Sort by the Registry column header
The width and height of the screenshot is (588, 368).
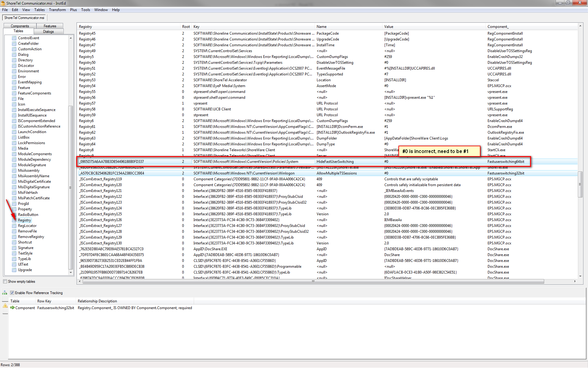pyautogui.click(x=129, y=27)
